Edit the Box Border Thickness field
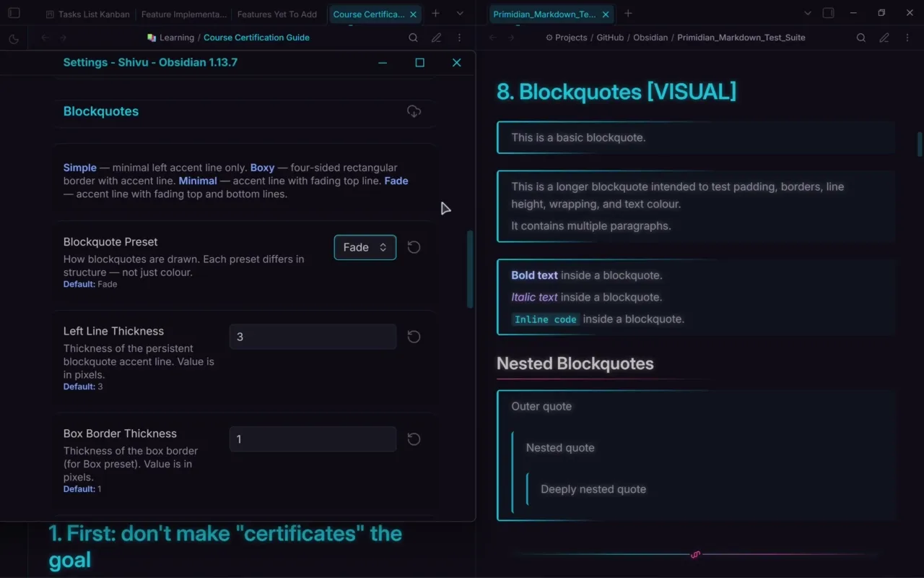The height and width of the screenshot is (578, 924). tap(313, 439)
